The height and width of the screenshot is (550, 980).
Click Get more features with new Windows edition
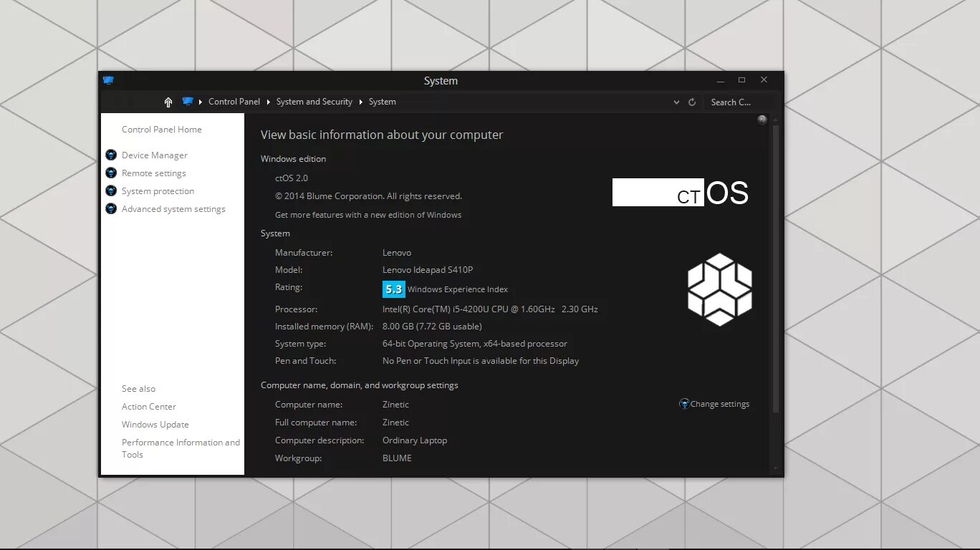pos(368,214)
